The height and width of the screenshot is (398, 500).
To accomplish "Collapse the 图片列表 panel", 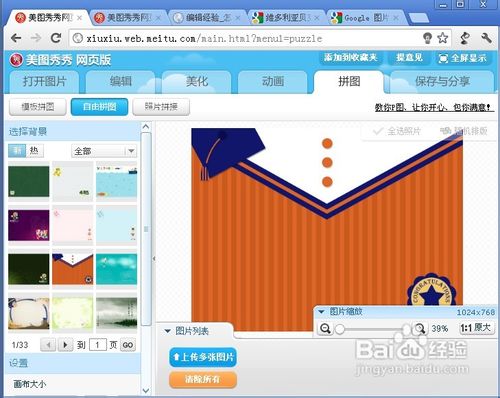I will pos(168,331).
